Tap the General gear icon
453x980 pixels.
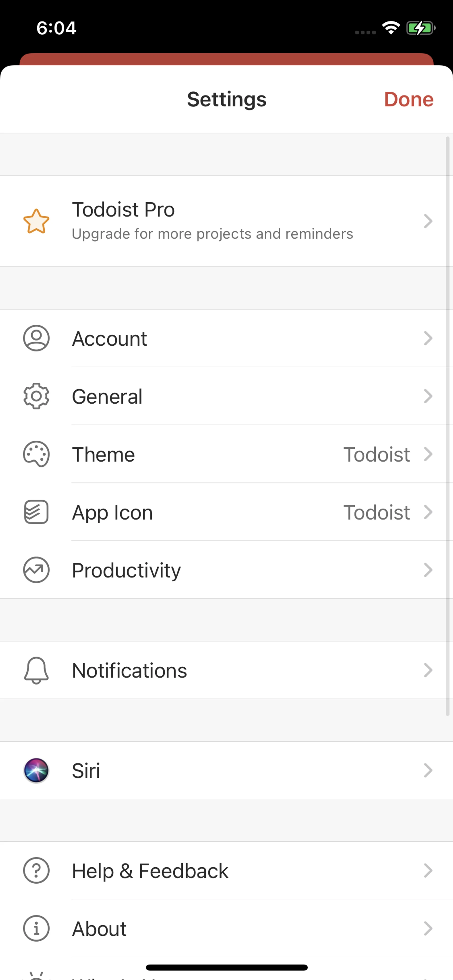click(x=36, y=396)
